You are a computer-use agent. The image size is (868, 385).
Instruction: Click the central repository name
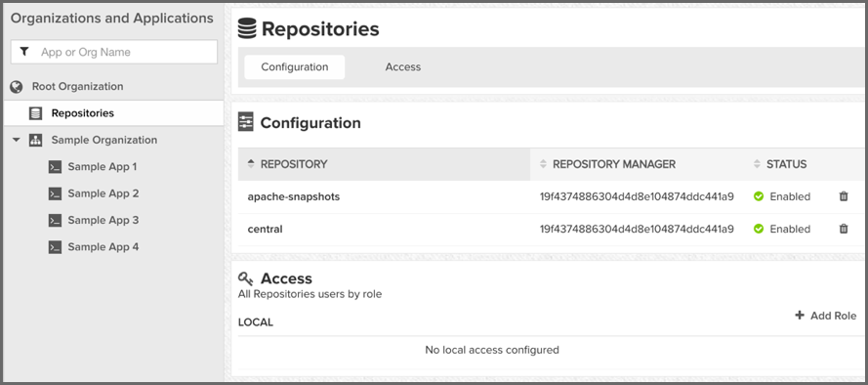point(265,229)
